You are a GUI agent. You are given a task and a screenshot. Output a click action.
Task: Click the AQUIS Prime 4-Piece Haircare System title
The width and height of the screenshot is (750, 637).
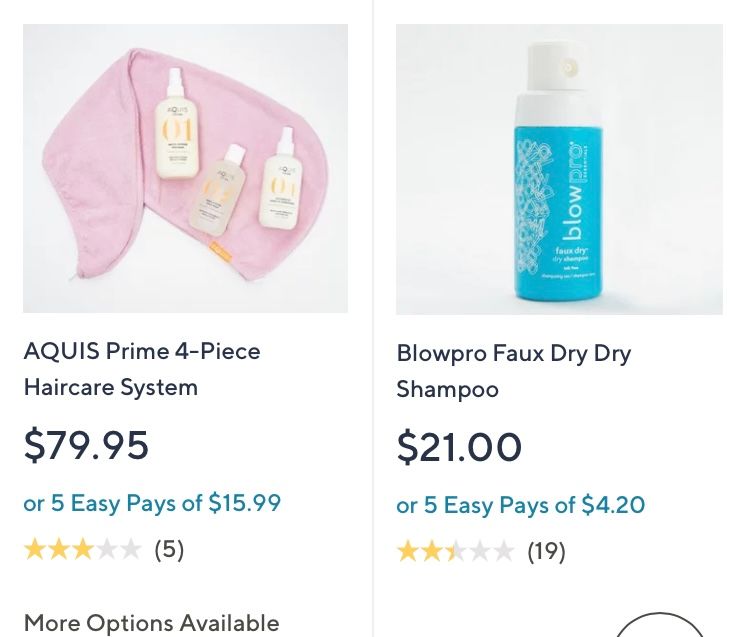[142, 369]
